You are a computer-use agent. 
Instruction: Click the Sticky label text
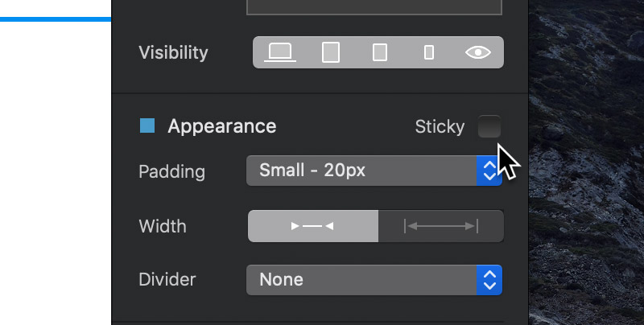coord(440,126)
